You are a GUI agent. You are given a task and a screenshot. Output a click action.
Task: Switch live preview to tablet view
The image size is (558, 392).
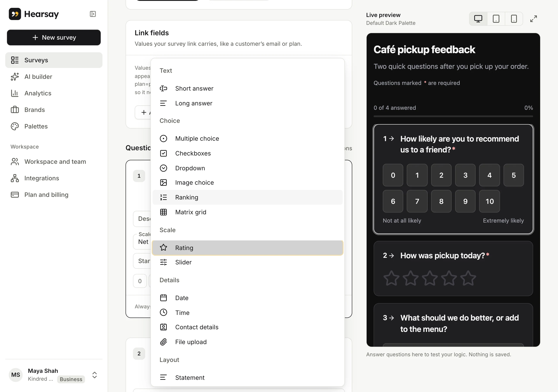pos(496,19)
